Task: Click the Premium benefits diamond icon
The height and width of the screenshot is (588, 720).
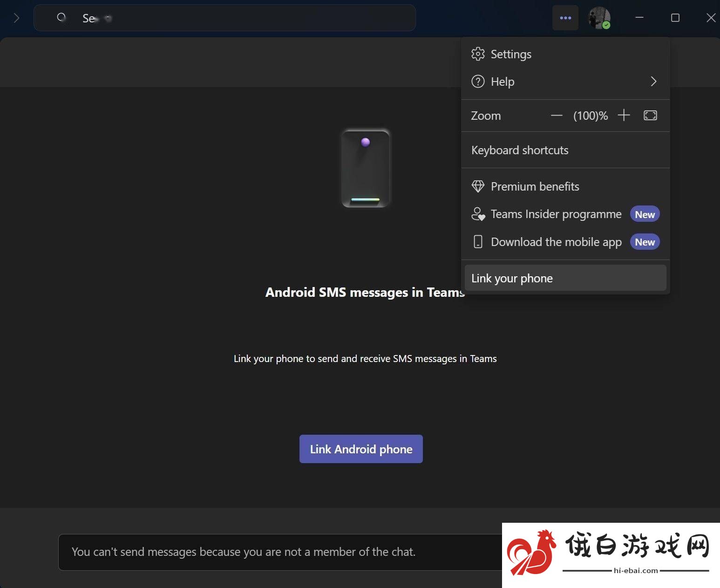Action: pos(478,186)
